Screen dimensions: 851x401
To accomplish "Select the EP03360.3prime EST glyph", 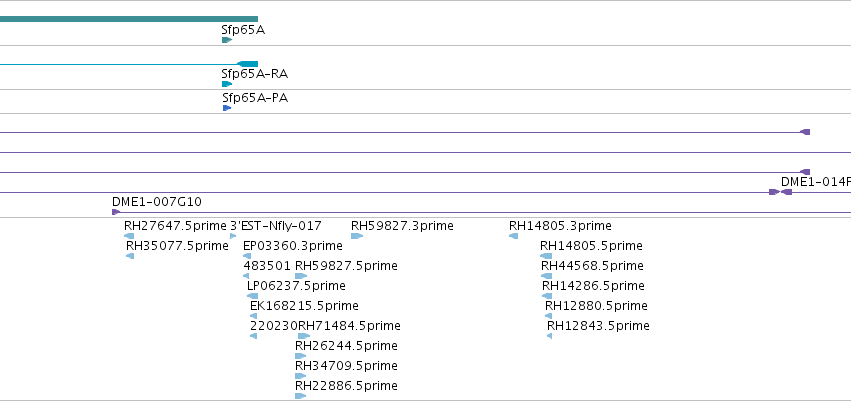I will click(x=247, y=256).
